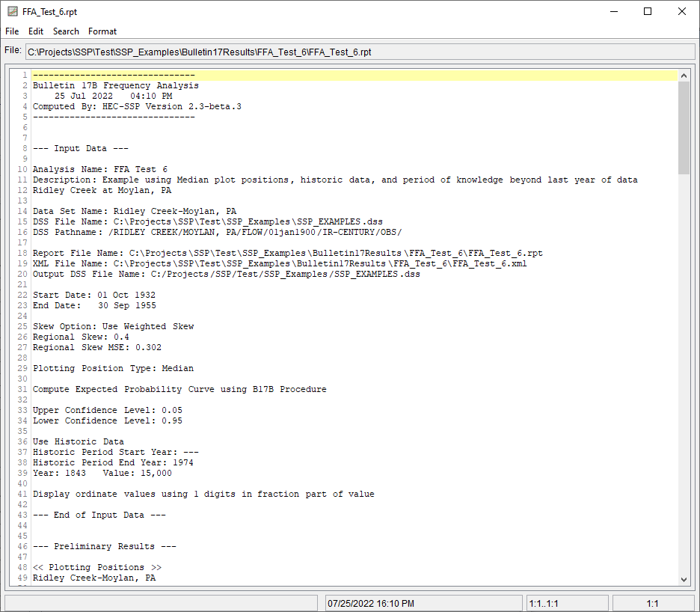The image size is (700, 612).
Task: Click the '--- End of Input Data ---' line
Action: [99, 515]
